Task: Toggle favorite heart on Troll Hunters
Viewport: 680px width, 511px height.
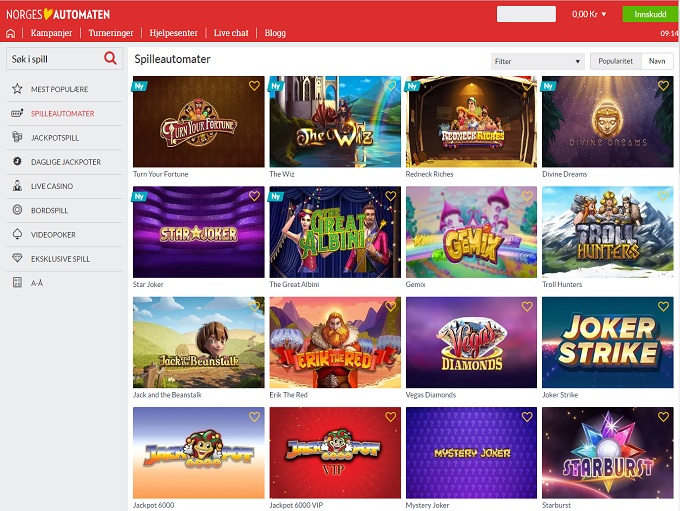Action: pyautogui.click(x=663, y=196)
